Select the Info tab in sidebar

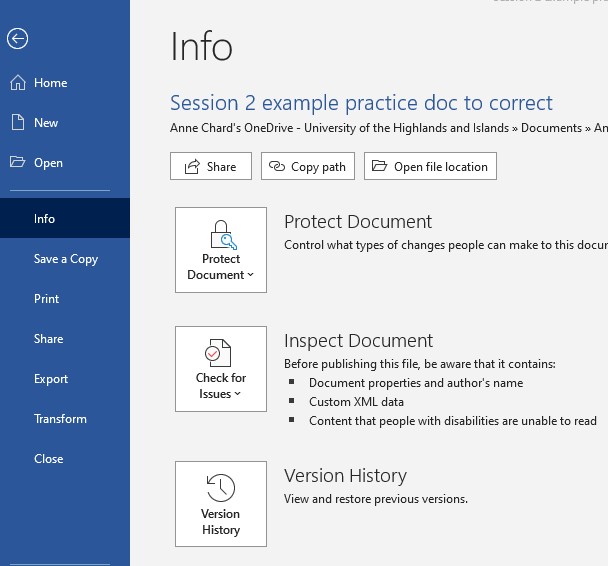65,218
